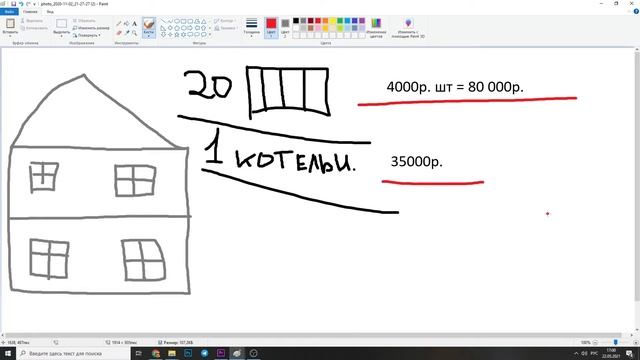Click the Edit with Paint 3D button
Screen dimensions: 640x360
pyautogui.click(x=408, y=27)
